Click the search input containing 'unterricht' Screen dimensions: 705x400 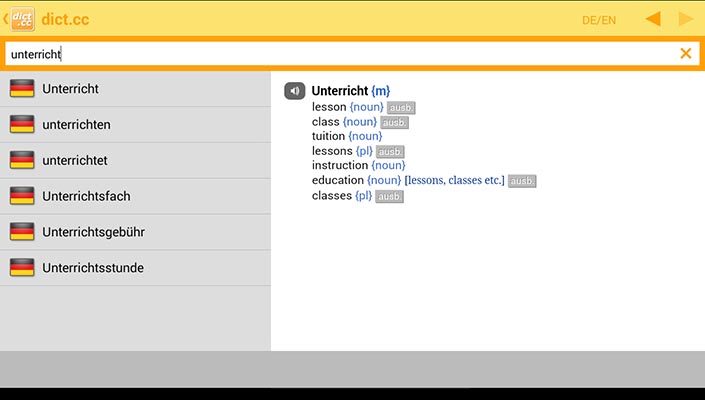coord(340,54)
